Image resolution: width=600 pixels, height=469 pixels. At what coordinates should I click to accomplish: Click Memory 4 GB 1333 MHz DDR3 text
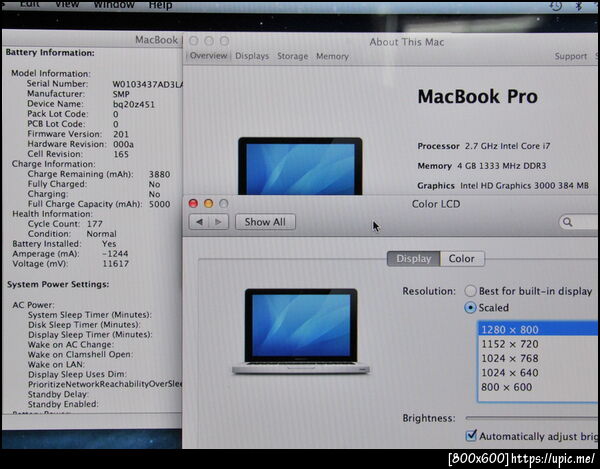[482, 166]
